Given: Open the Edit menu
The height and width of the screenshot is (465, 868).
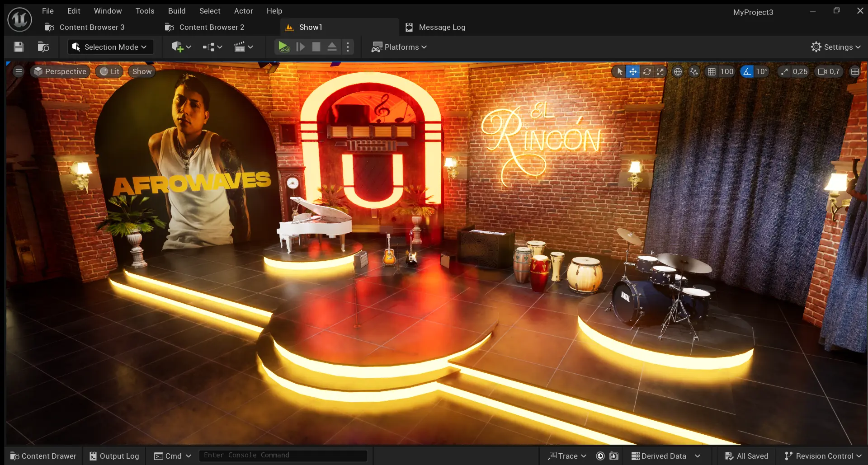Looking at the screenshot, I should tap(74, 11).
